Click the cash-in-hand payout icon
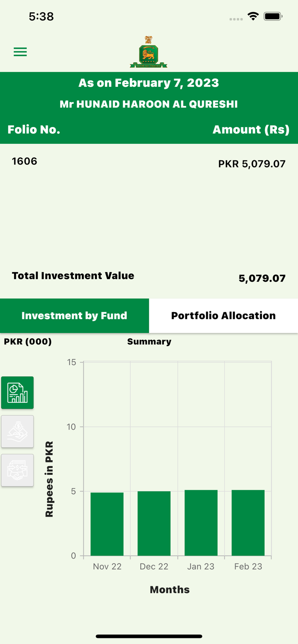 (17, 431)
